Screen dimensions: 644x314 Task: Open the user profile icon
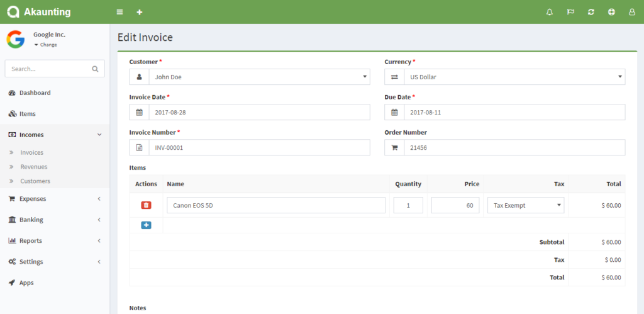pyautogui.click(x=631, y=12)
